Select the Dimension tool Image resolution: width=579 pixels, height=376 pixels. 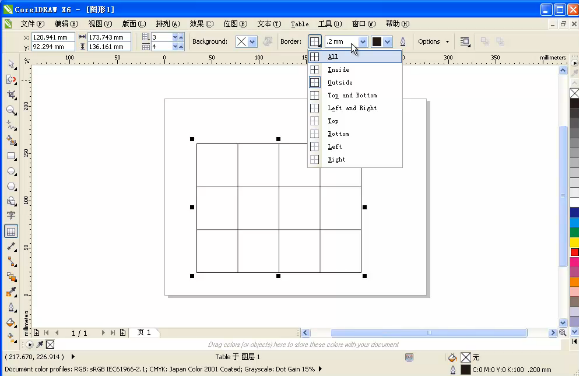click(x=11, y=246)
